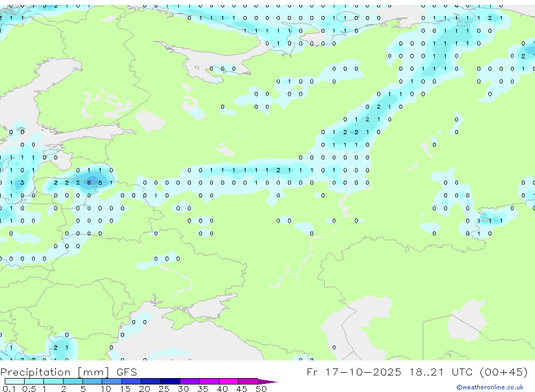535x392 pixels.
Task: Click the '35' legend label
Action: tap(203, 389)
